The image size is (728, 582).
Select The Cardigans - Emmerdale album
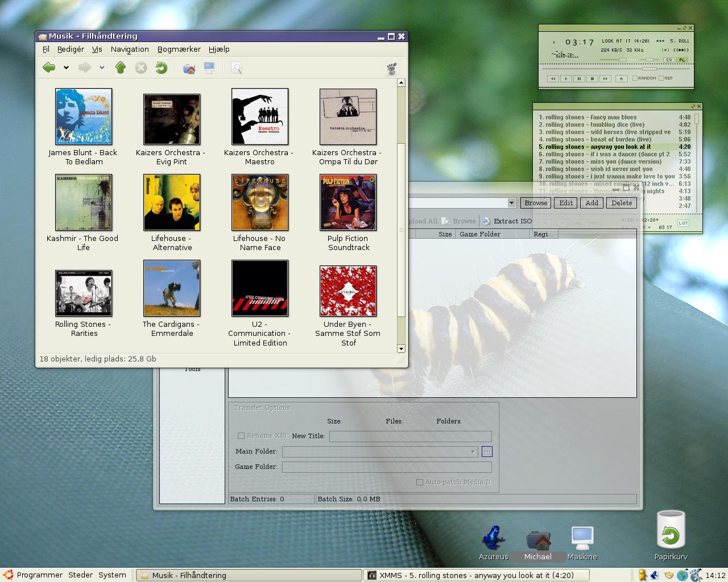172,299
